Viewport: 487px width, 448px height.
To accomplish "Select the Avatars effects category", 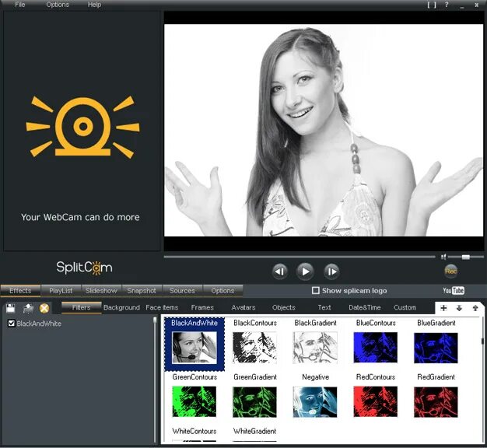I will point(243,308).
